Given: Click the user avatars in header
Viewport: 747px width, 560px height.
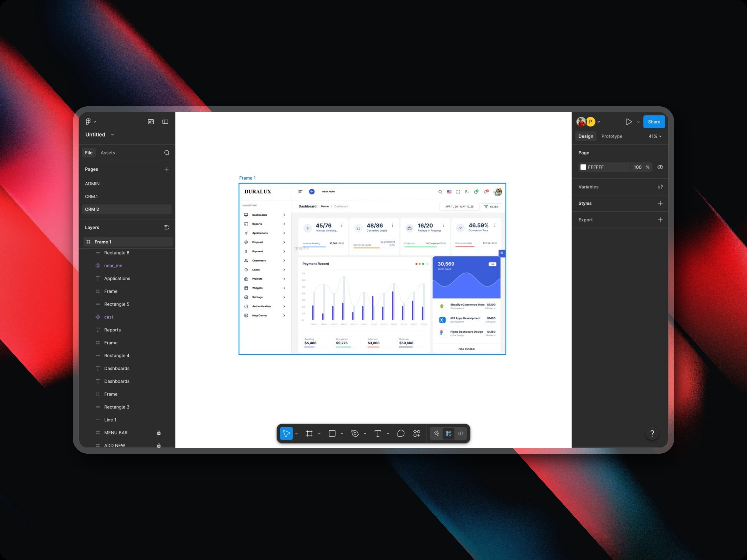Looking at the screenshot, I should tap(586, 122).
